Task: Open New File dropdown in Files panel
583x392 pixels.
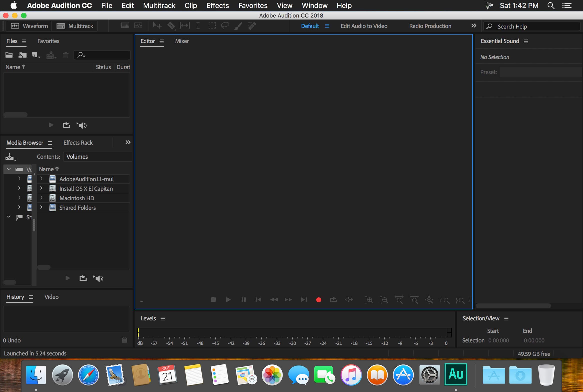Action: point(36,55)
